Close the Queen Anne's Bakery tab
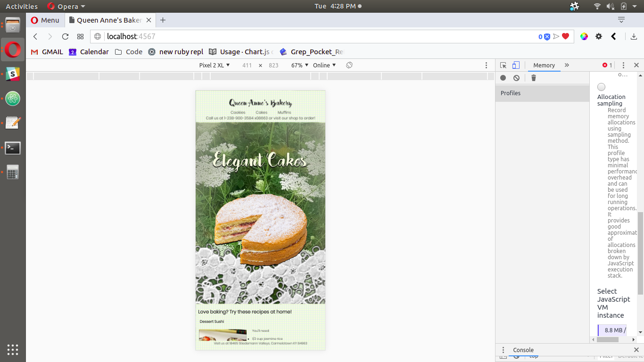 tap(149, 20)
